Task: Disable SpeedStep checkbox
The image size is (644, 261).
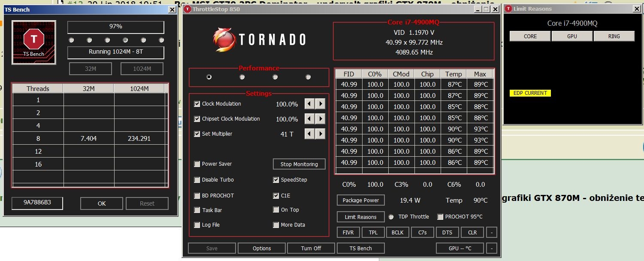Action: (x=276, y=180)
